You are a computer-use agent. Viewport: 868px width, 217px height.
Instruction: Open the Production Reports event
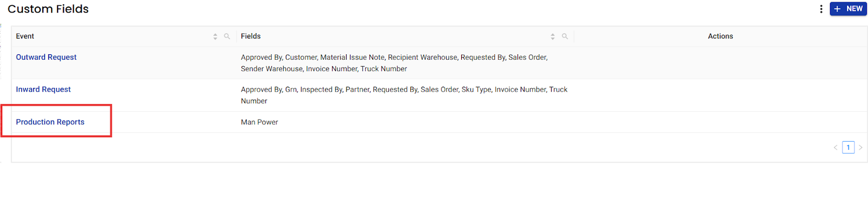pyautogui.click(x=50, y=122)
